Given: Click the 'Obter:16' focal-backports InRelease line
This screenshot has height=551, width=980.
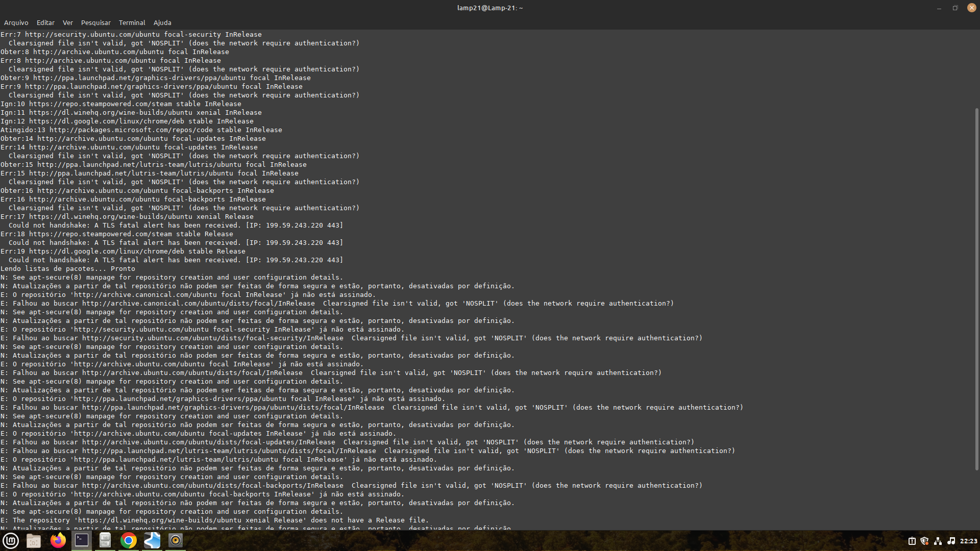Looking at the screenshot, I should click(137, 190).
